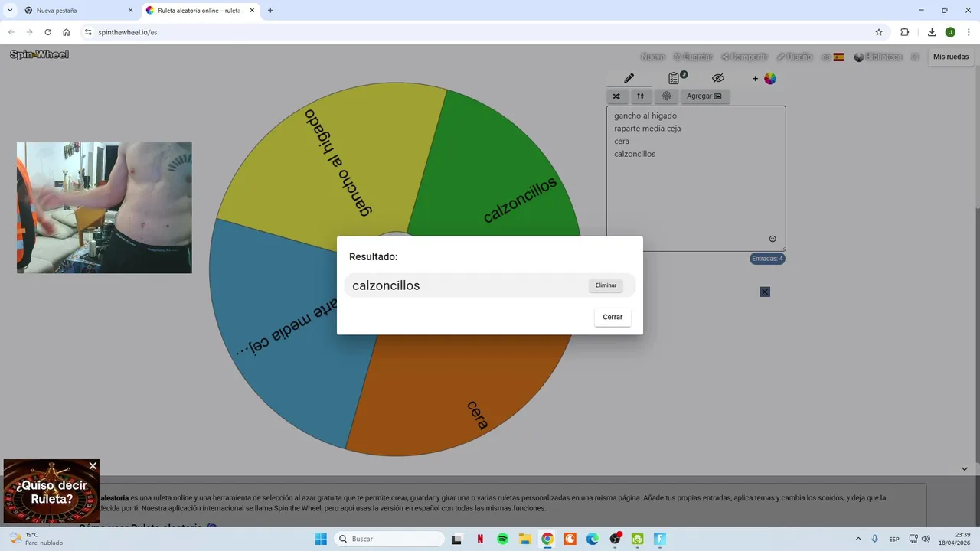Open the Diseño menu

tap(794, 57)
